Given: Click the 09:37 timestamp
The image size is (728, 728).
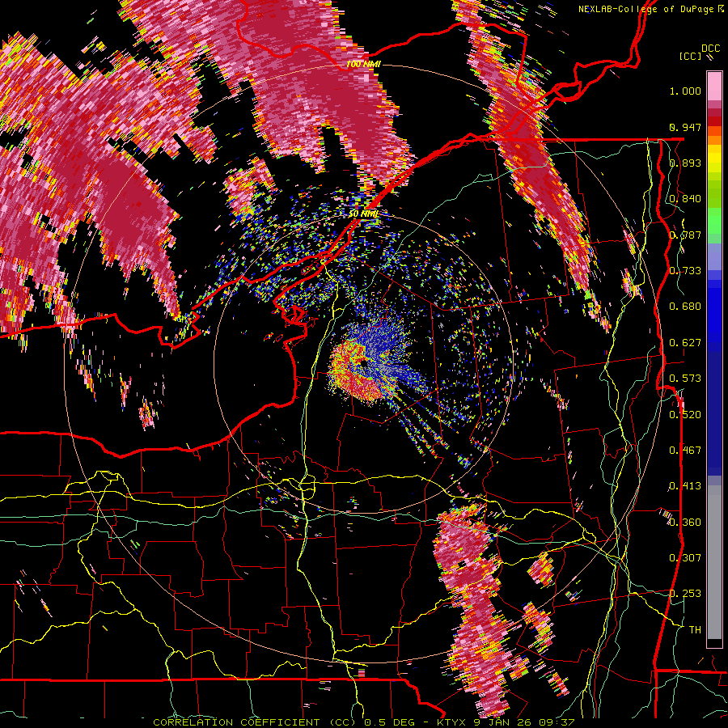Looking at the screenshot, I should point(557,722).
